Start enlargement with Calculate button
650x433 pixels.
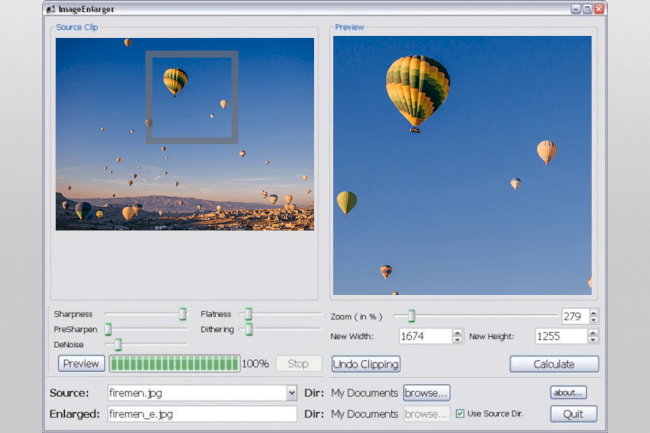pos(554,364)
